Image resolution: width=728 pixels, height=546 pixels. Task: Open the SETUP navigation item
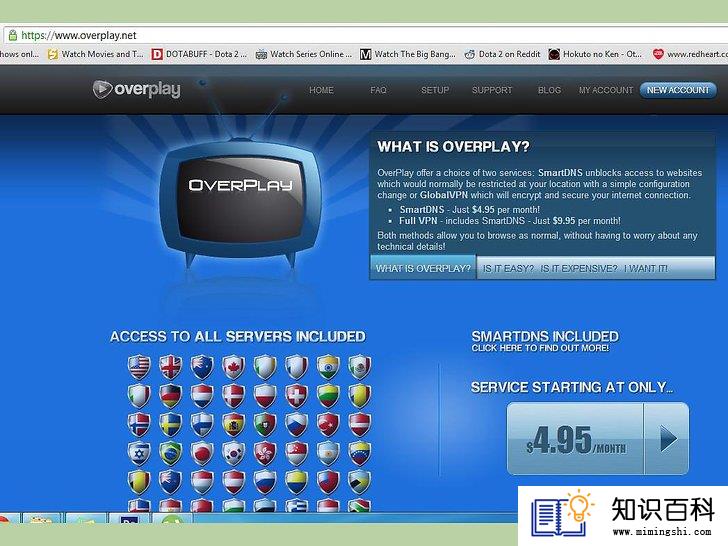click(435, 90)
